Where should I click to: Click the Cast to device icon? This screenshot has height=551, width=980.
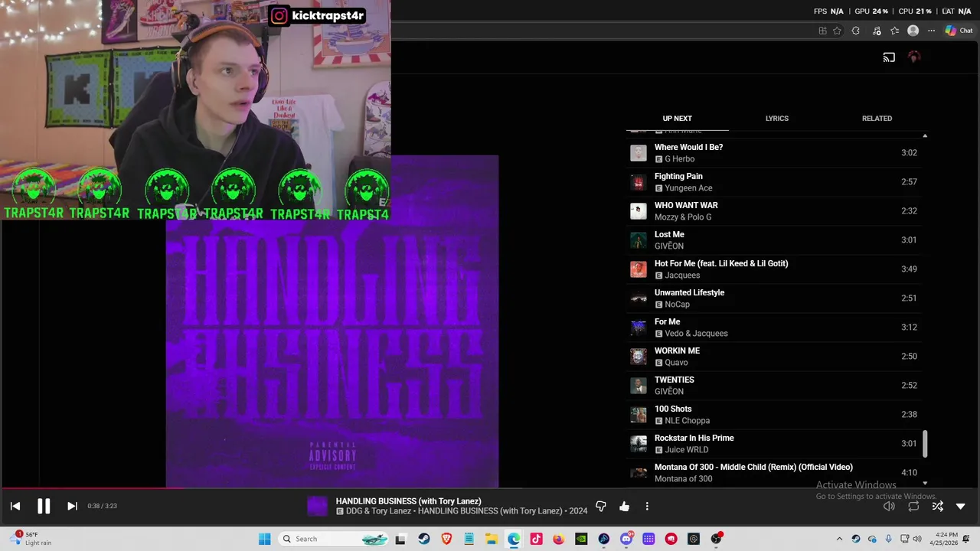tap(889, 57)
